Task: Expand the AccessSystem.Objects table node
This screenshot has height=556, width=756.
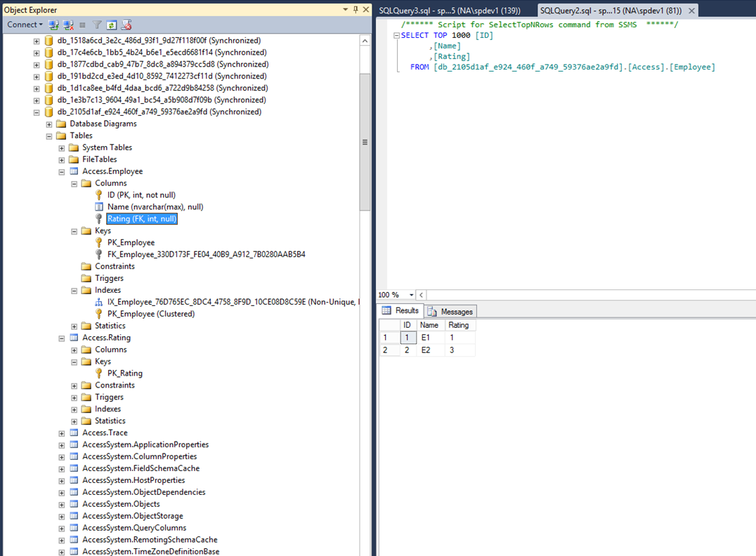Action: pyautogui.click(x=61, y=503)
